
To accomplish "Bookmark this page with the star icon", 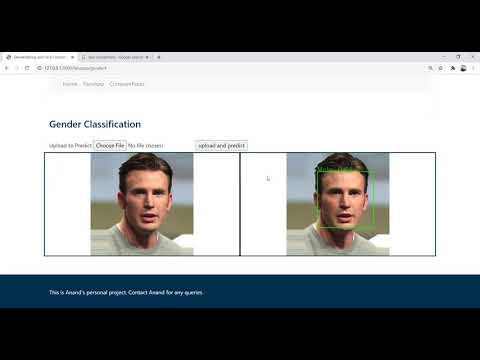I will pos(441,68).
